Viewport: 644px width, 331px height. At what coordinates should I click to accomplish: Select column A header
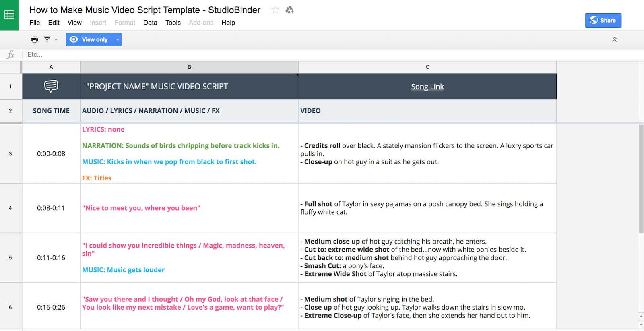point(51,67)
